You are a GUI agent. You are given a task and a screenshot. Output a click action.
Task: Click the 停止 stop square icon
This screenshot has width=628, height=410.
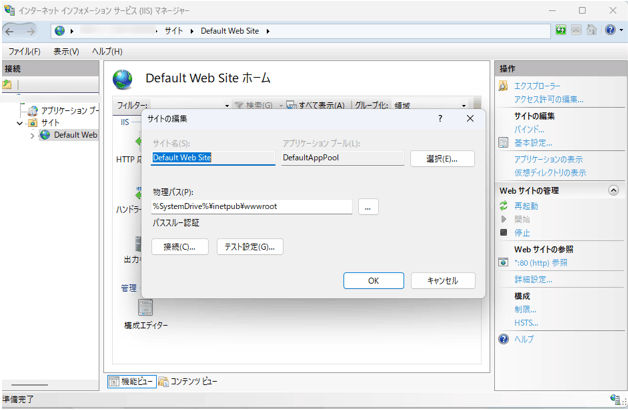click(504, 232)
